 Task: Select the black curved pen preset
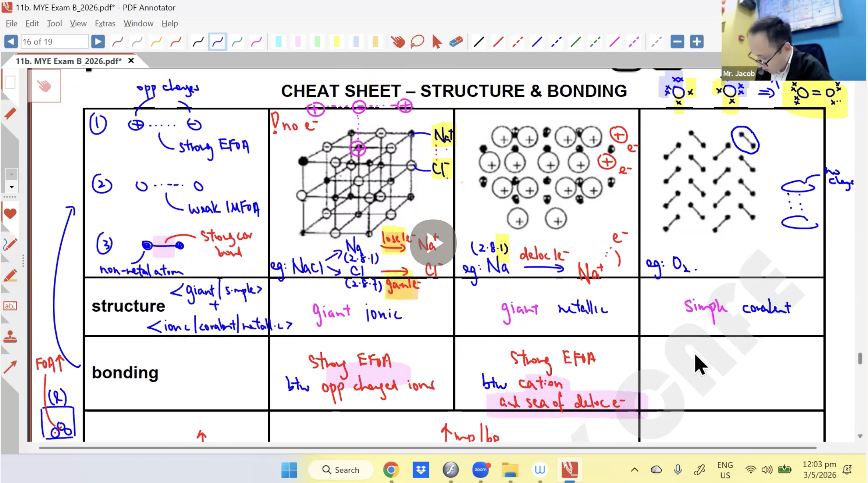(198, 42)
